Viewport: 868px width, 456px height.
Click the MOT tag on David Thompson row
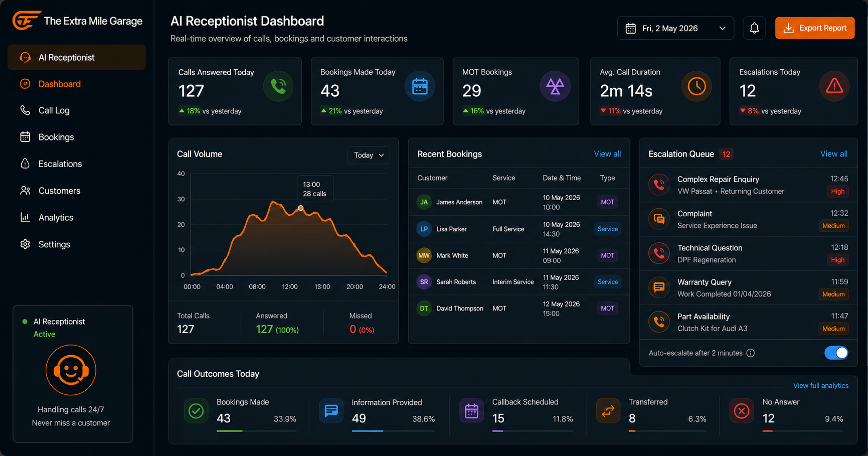[x=608, y=309]
